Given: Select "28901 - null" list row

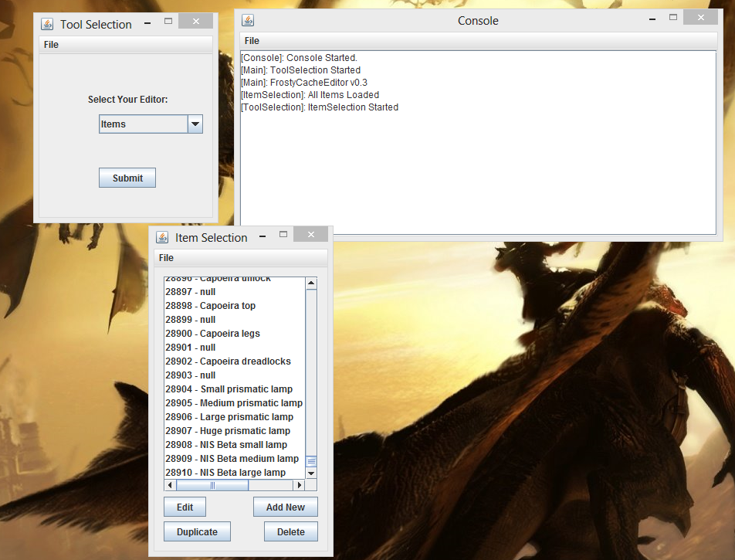Looking at the screenshot, I should (235, 348).
